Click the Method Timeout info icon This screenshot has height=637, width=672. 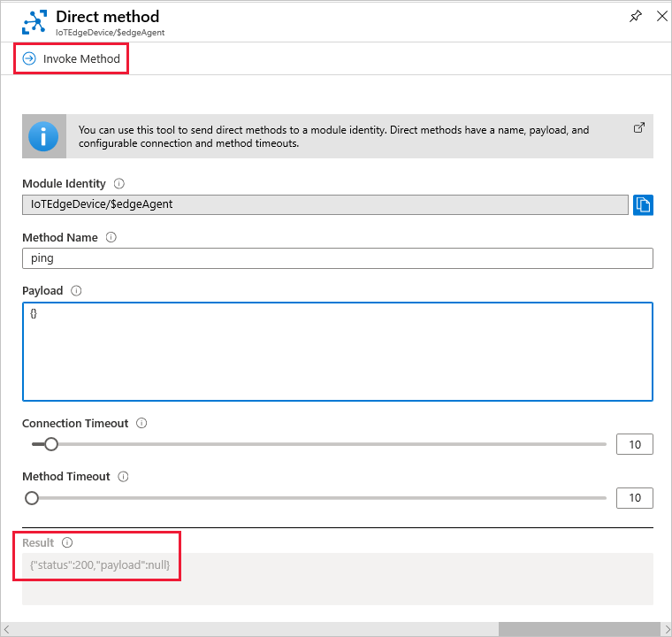point(123,476)
